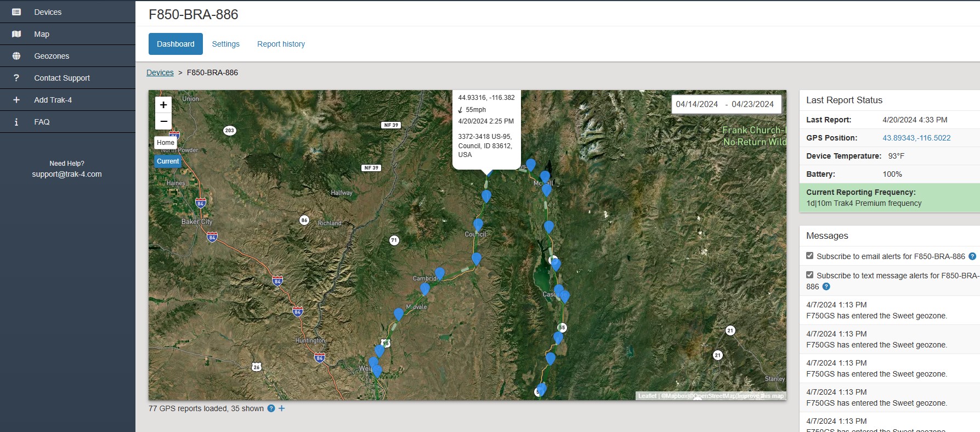Toggle text message alerts checkbox

tap(810, 275)
